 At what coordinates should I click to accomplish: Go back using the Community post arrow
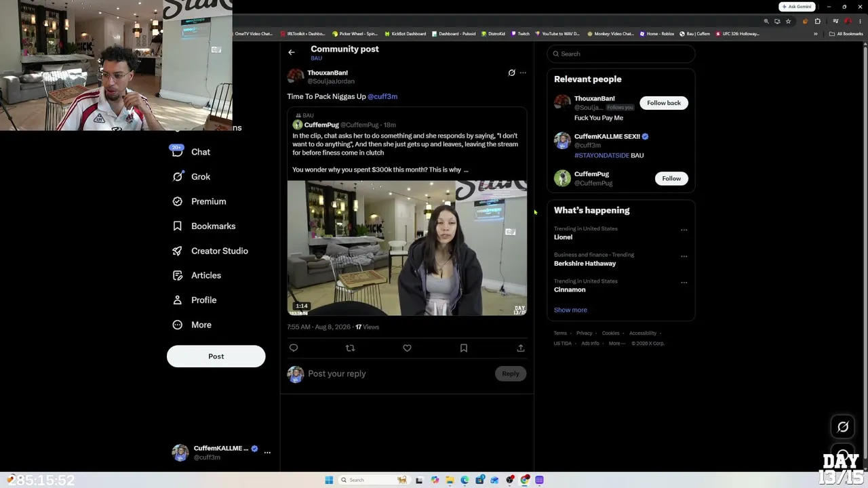(292, 52)
